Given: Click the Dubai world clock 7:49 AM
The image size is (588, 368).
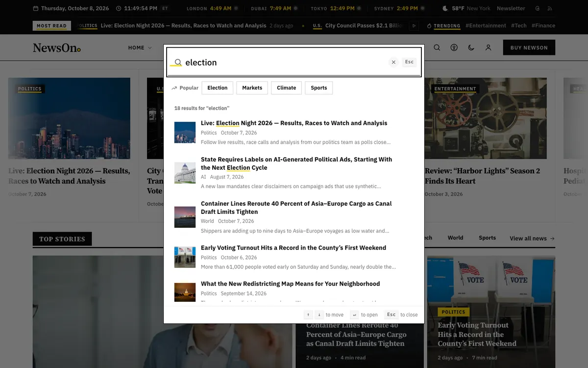Looking at the screenshot, I should pyautogui.click(x=274, y=8).
